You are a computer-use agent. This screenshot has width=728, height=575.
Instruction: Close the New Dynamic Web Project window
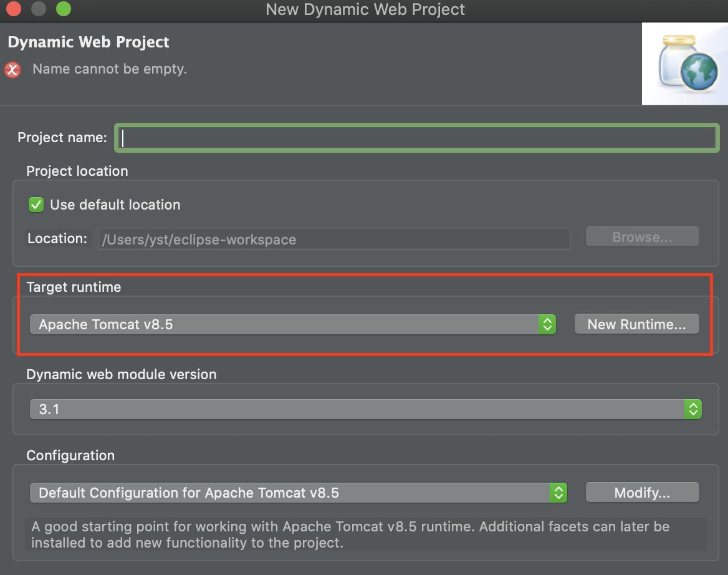(x=14, y=9)
